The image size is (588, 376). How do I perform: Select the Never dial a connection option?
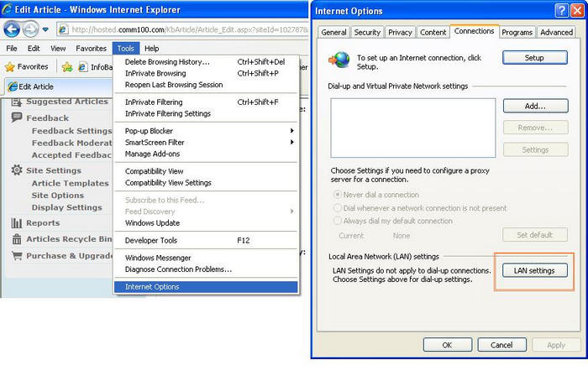click(339, 195)
